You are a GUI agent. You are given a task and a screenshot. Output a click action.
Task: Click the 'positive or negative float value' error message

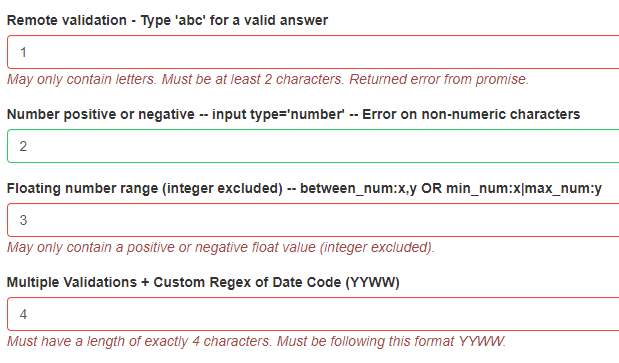pyautogui.click(x=221, y=247)
